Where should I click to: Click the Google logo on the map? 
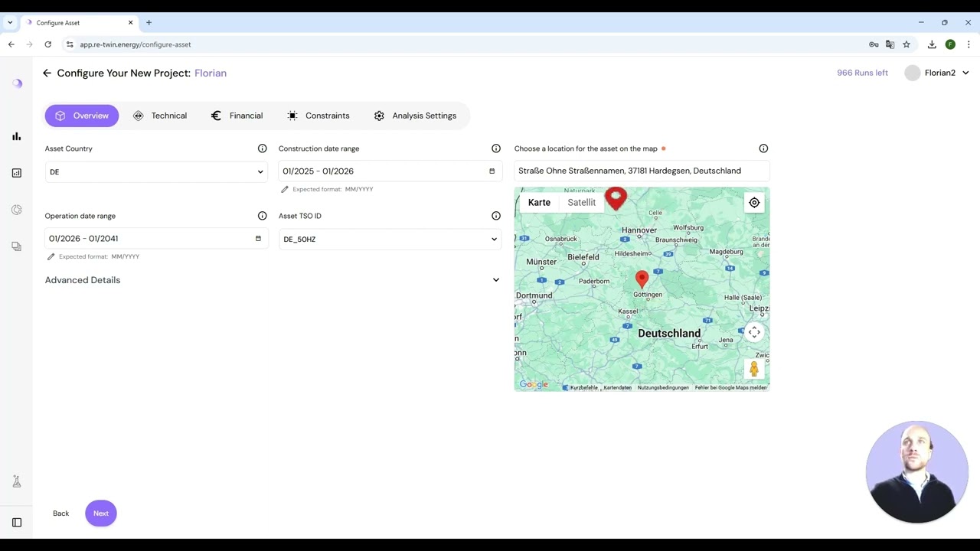click(534, 385)
